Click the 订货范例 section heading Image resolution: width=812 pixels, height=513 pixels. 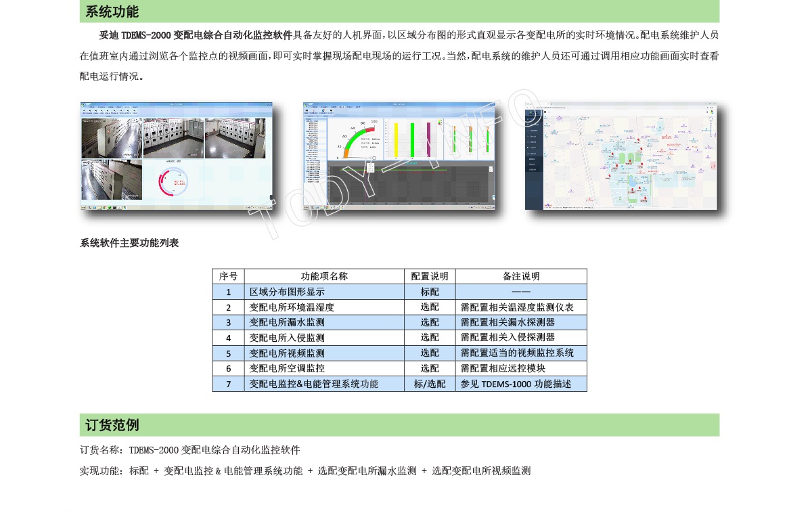(112, 425)
